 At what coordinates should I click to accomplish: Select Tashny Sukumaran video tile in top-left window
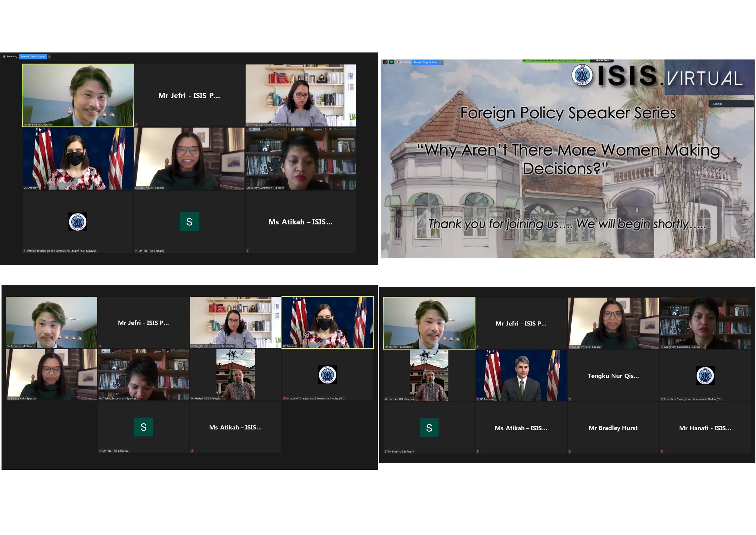301,159
